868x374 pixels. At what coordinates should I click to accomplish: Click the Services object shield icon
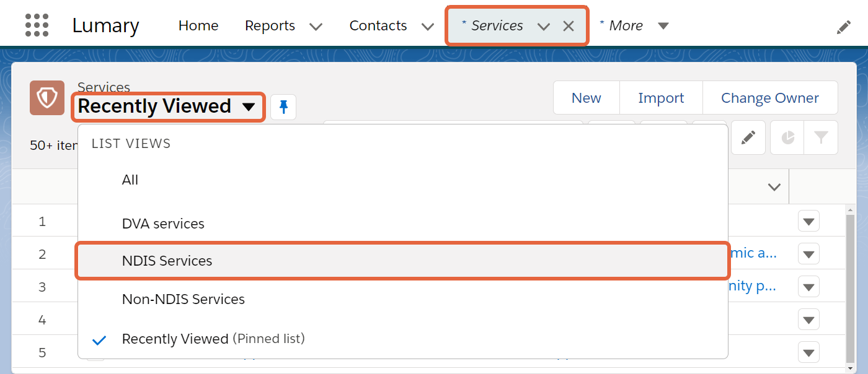click(47, 98)
